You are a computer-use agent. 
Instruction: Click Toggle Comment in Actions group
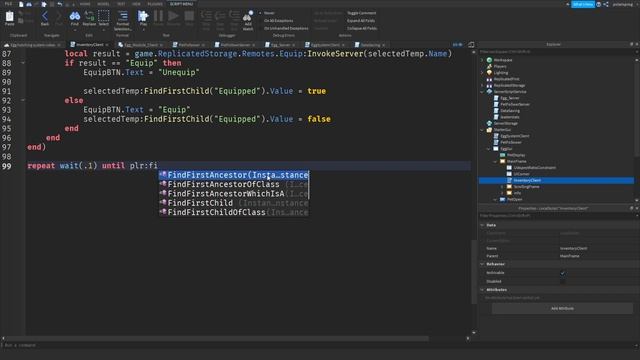[x=361, y=13]
